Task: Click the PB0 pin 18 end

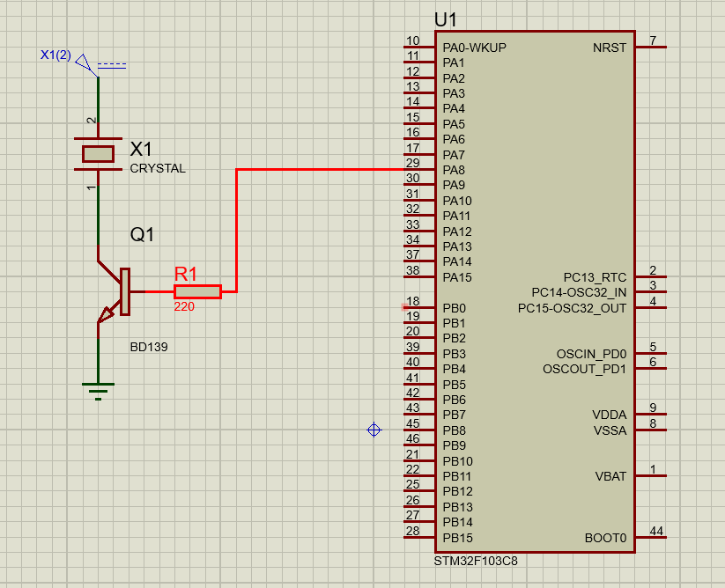Action: tap(404, 307)
